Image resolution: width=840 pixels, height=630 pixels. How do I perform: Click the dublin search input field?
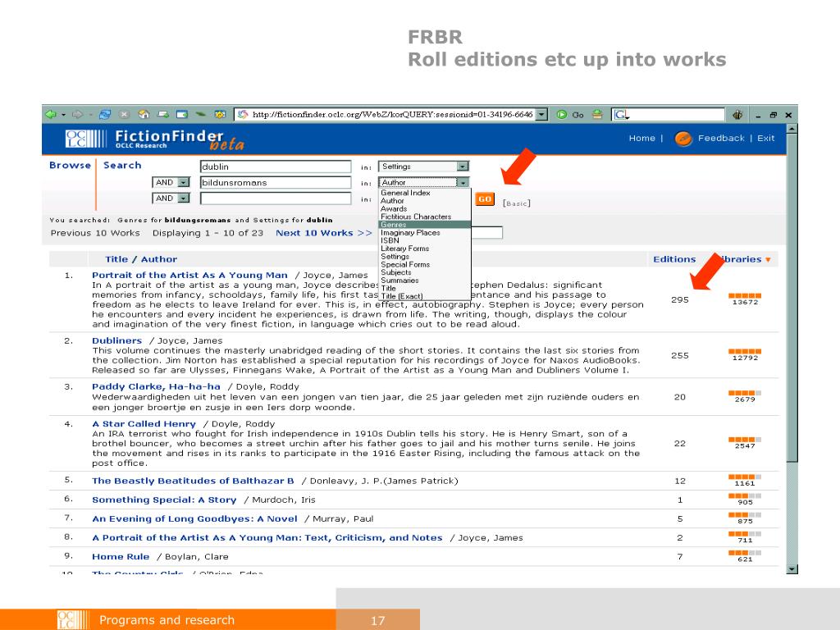pos(276,167)
